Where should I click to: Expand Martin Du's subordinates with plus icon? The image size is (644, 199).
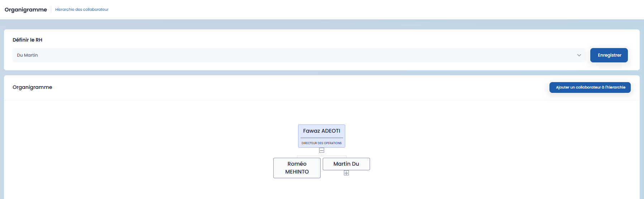[x=346, y=173]
